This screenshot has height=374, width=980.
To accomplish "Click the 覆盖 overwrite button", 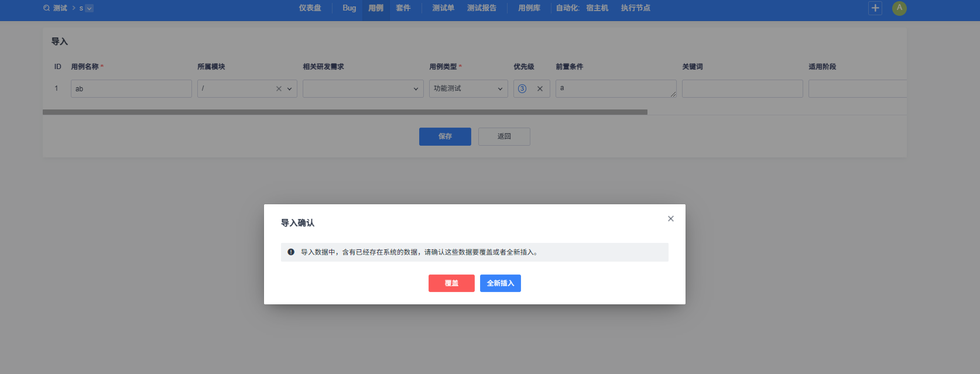I will (451, 283).
